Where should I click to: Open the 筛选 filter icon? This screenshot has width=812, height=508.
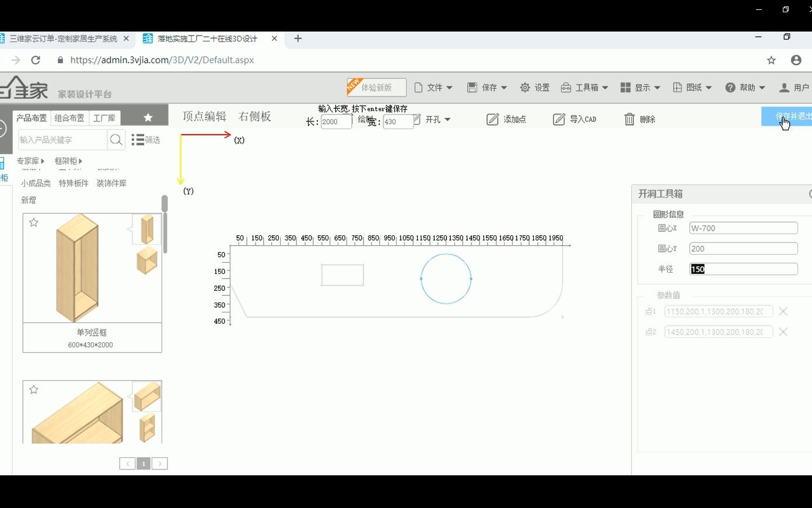(x=138, y=140)
